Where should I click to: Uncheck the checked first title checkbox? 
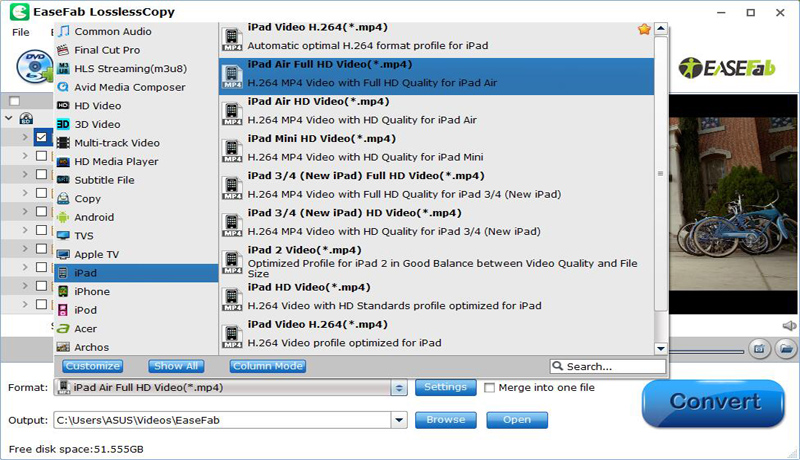pos(41,137)
